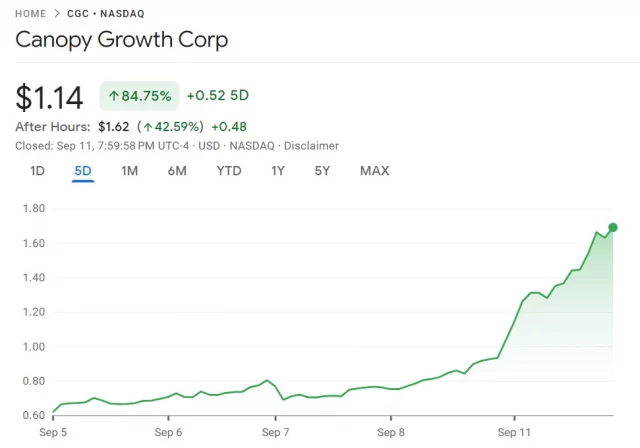Screen dimensions: 640x448
Task: Open the MAX chart range
Action: click(x=374, y=170)
